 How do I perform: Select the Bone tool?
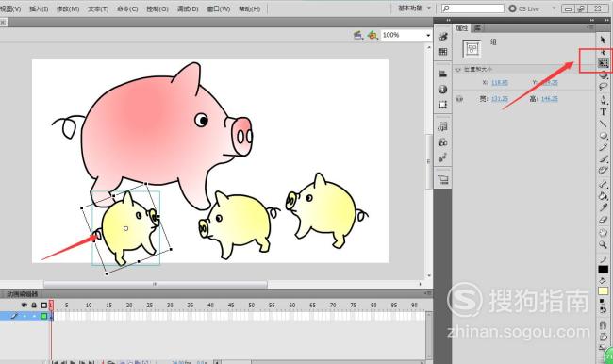603,184
